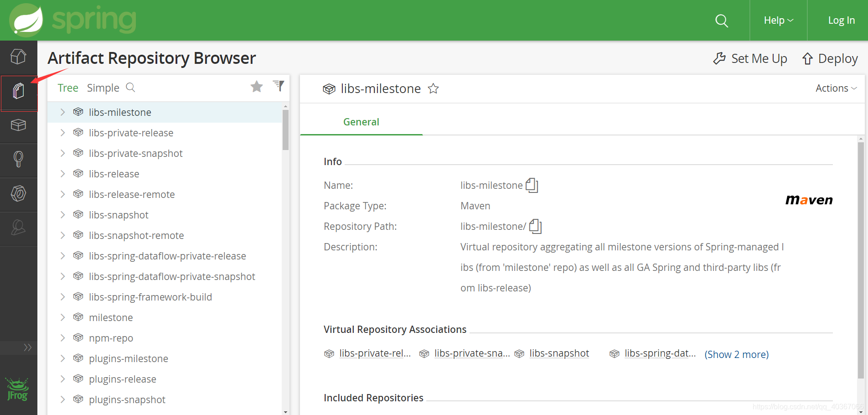868x415 pixels.
Task: Select the milestone repository
Action: 111,317
